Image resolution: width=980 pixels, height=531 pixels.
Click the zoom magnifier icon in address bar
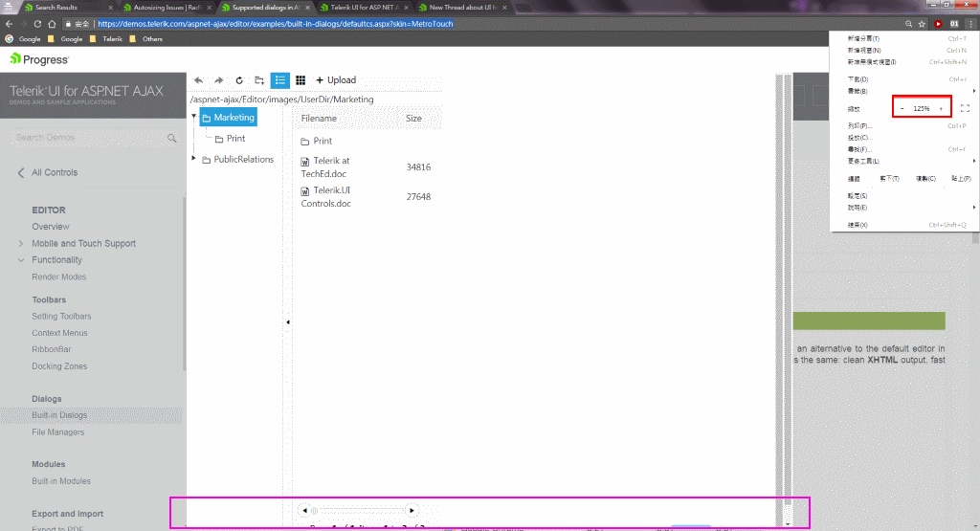coord(908,24)
